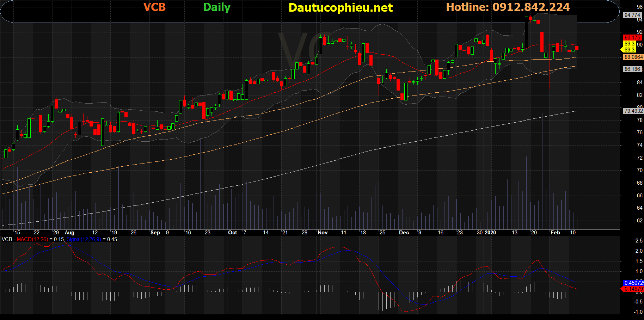Click the blue 0.45072 Signal value tag

click(x=633, y=283)
